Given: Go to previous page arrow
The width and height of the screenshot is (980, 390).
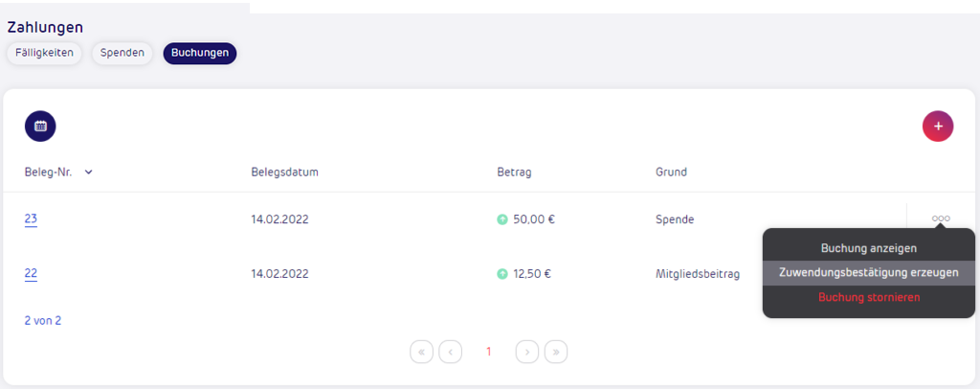Looking at the screenshot, I should [x=450, y=352].
